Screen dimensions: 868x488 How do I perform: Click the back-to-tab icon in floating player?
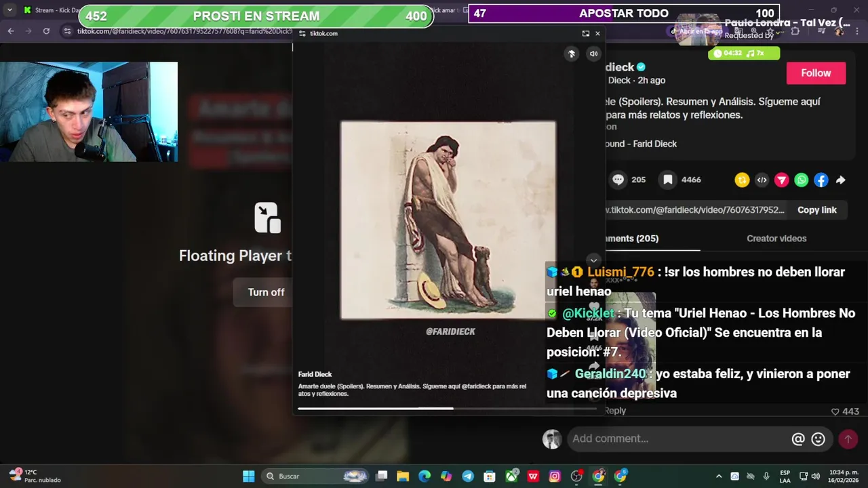585,33
